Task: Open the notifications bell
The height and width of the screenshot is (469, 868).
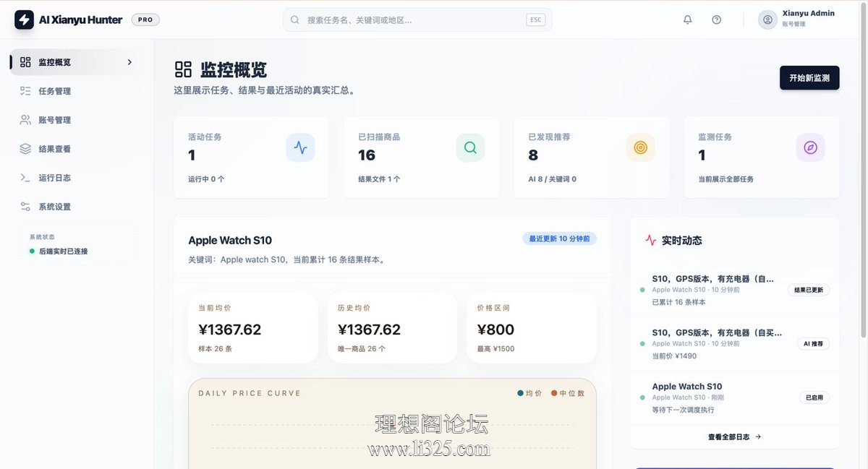Action: 688,20
